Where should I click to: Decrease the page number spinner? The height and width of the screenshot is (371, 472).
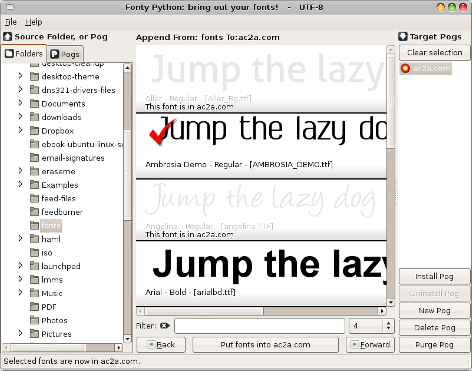(388, 329)
